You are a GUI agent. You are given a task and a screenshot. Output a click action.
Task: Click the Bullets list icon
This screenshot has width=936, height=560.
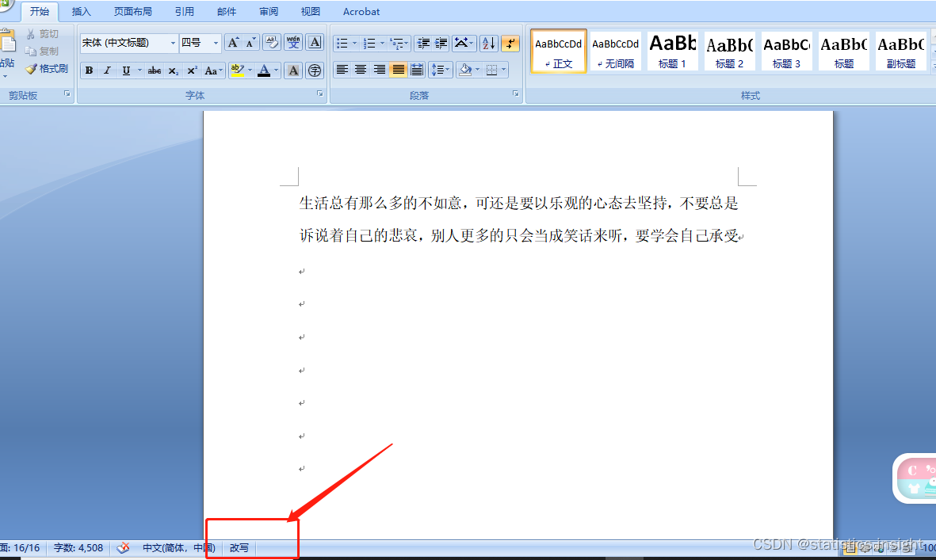click(x=342, y=43)
